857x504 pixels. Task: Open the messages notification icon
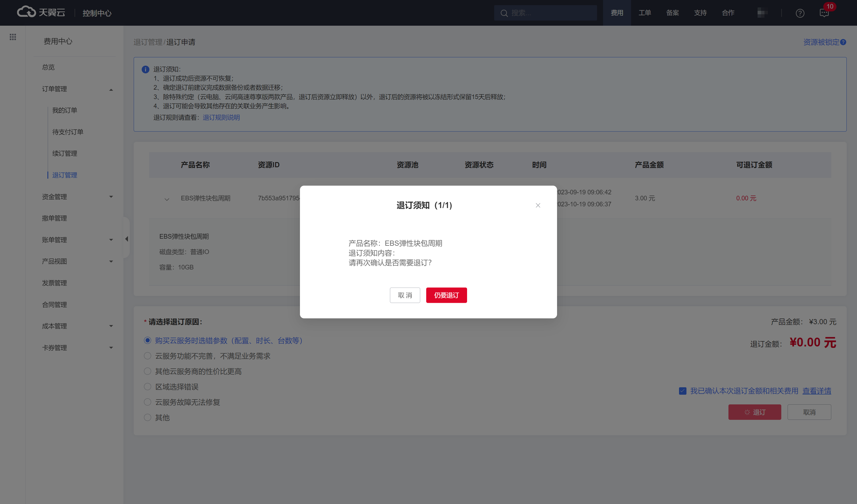[824, 13]
